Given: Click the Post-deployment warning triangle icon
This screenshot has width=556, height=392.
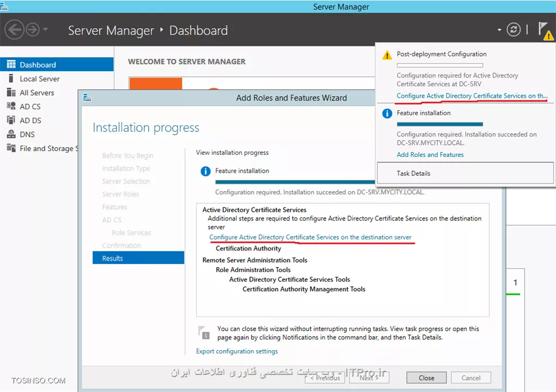Looking at the screenshot, I should point(387,55).
